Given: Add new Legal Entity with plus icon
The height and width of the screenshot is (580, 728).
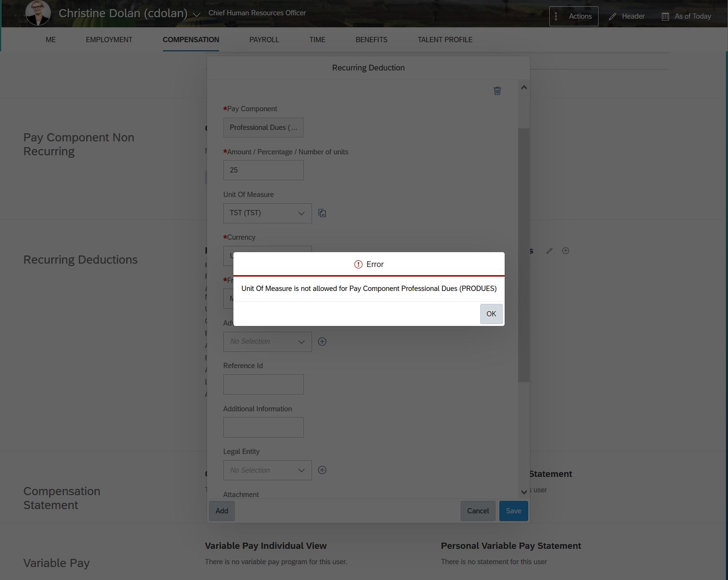Looking at the screenshot, I should pos(322,470).
